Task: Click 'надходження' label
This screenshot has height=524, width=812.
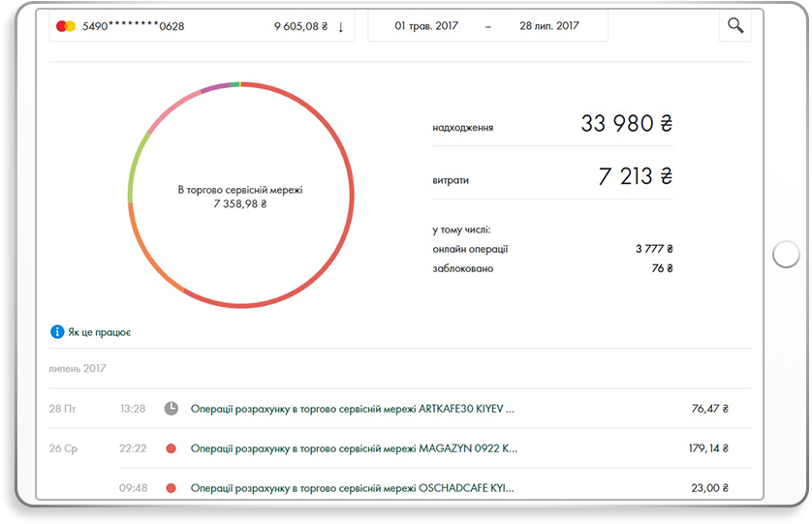Action: pyautogui.click(x=463, y=128)
